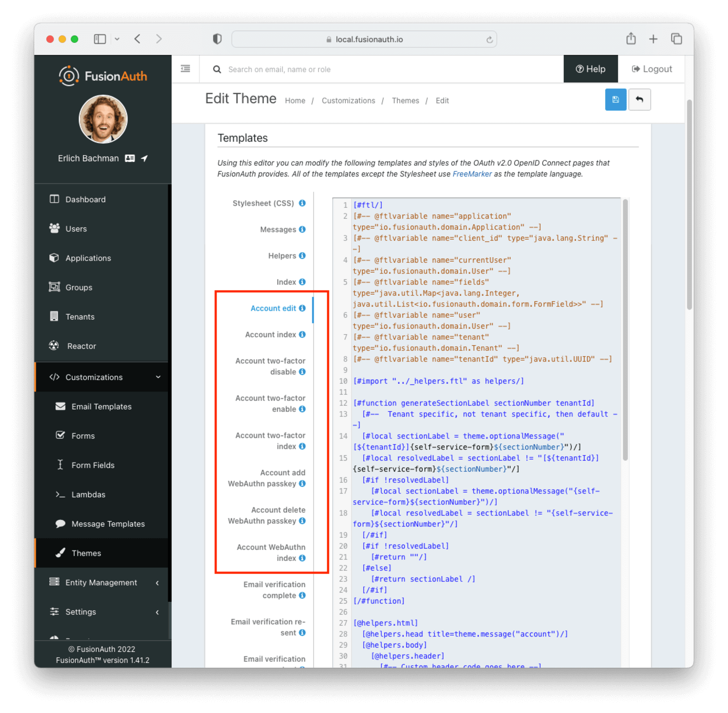The width and height of the screenshot is (728, 713).
Task: Click info icon for Account two-factor index
Action: click(302, 446)
